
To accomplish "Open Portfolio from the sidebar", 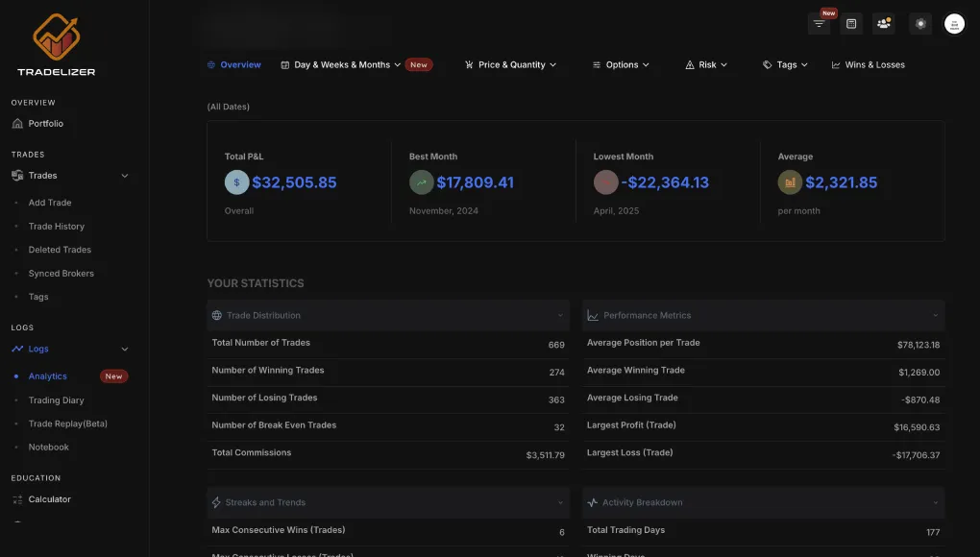I will tap(45, 124).
